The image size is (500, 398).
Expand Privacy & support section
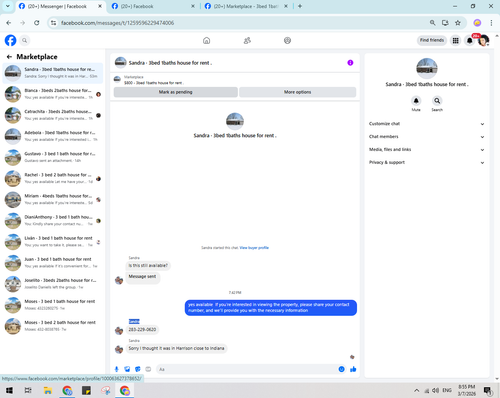click(x=426, y=162)
